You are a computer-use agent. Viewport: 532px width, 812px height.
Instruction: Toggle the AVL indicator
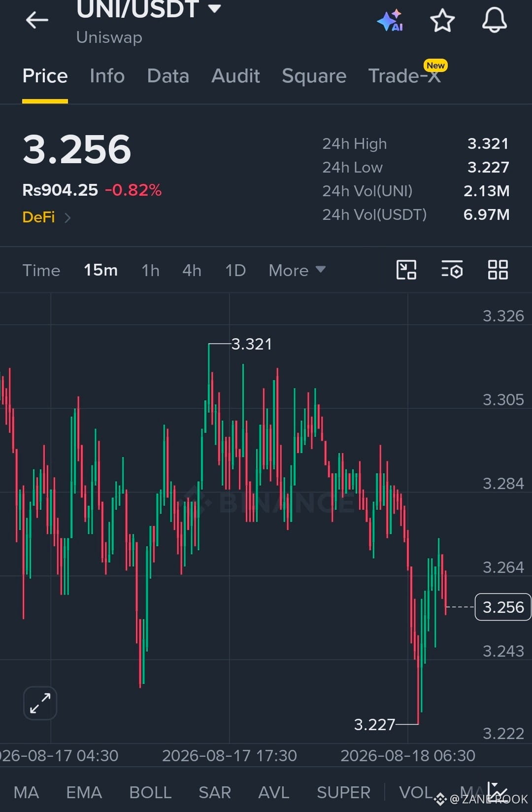click(x=273, y=792)
